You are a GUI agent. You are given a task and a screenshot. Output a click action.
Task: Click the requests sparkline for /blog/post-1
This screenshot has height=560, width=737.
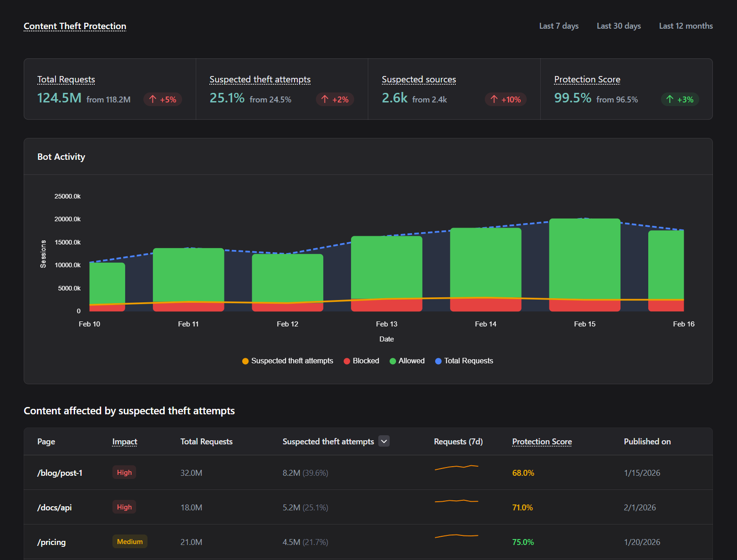point(456,467)
